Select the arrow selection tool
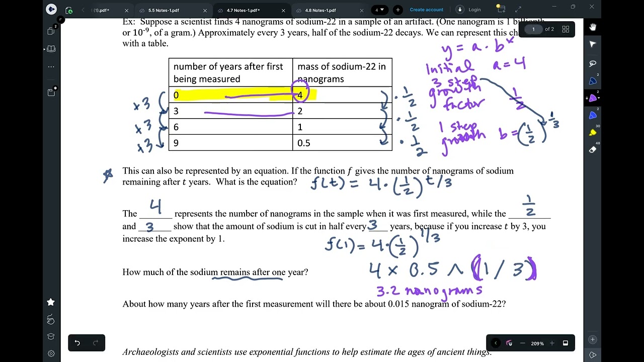 coord(592,45)
